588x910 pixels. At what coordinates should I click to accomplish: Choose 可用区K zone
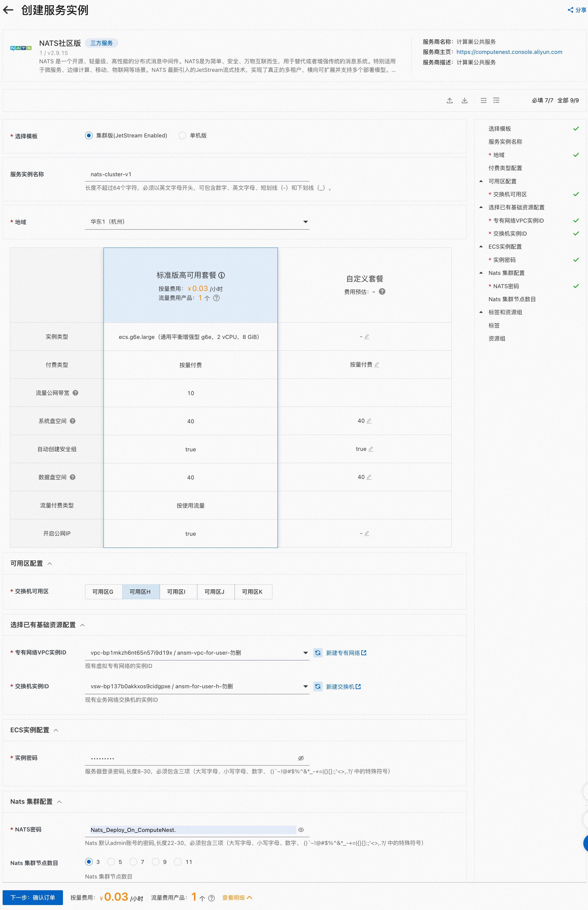[x=253, y=591]
